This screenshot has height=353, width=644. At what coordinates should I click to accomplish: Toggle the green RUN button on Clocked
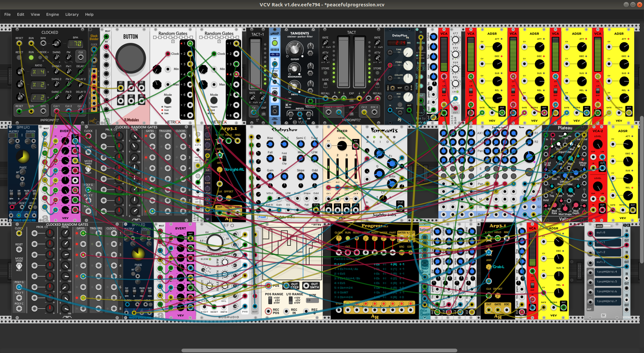(31, 58)
